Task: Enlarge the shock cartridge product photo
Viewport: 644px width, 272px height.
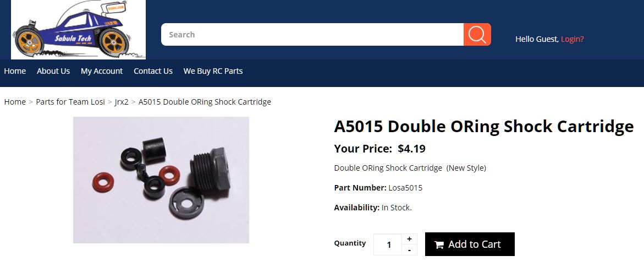Action: (x=161, y=180)
